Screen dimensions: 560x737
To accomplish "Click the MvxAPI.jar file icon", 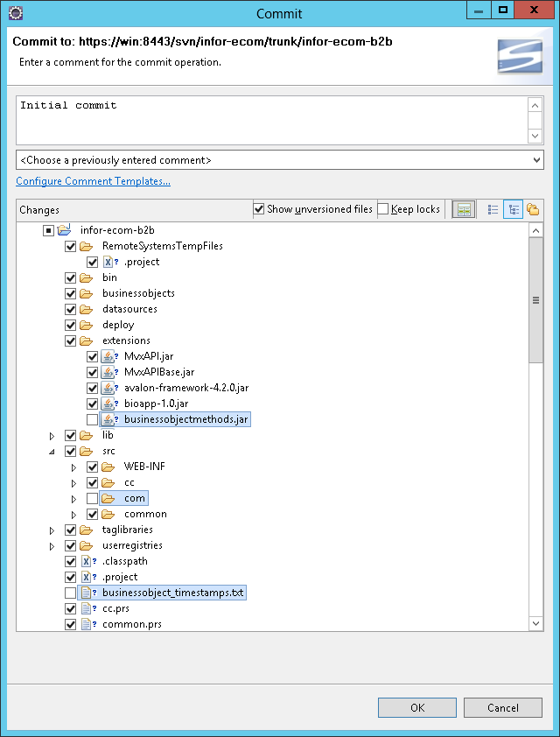I will tap(108, 356).
